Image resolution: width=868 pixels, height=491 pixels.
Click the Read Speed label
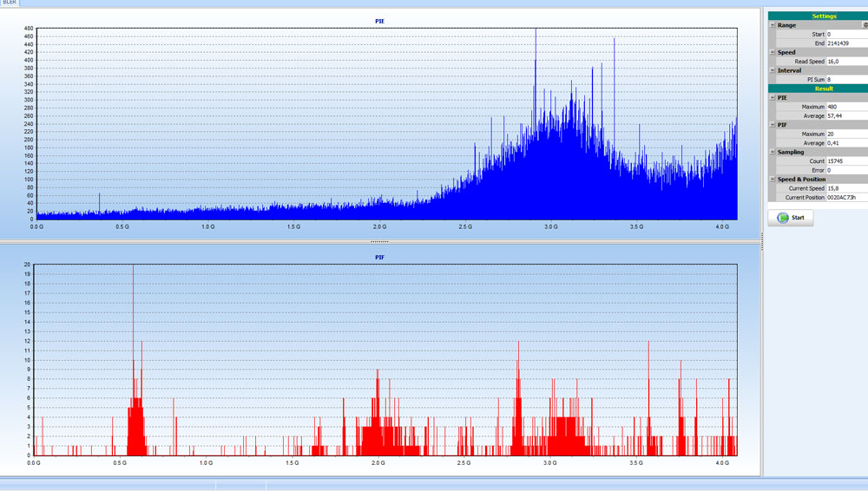pyautogui.click(x=809, y=62)
